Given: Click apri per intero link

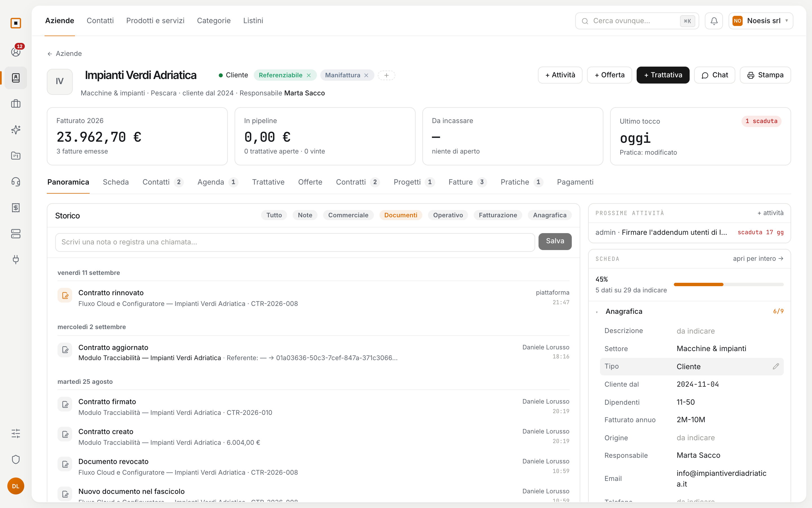Looking at the screenshot, I should 758,258.
